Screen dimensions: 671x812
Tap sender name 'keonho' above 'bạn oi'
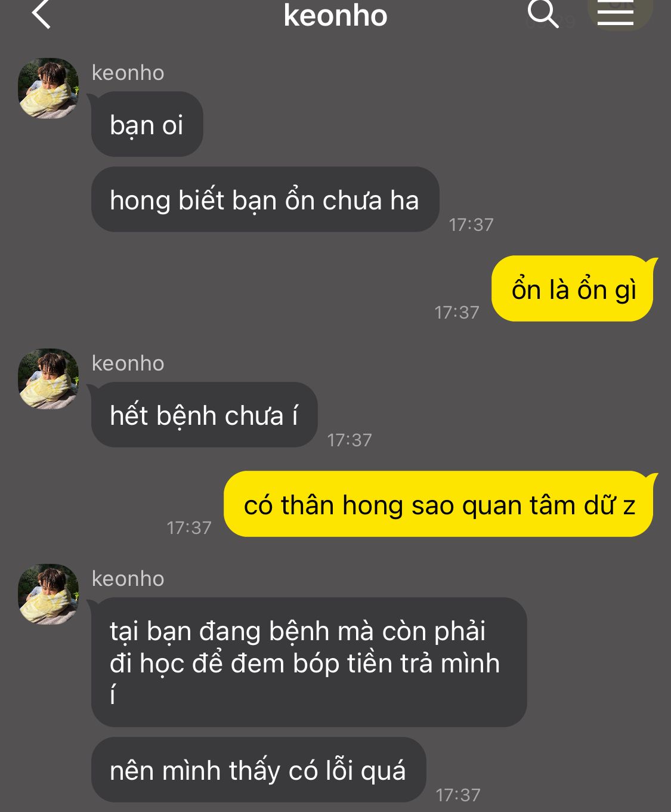pos(128,73)
